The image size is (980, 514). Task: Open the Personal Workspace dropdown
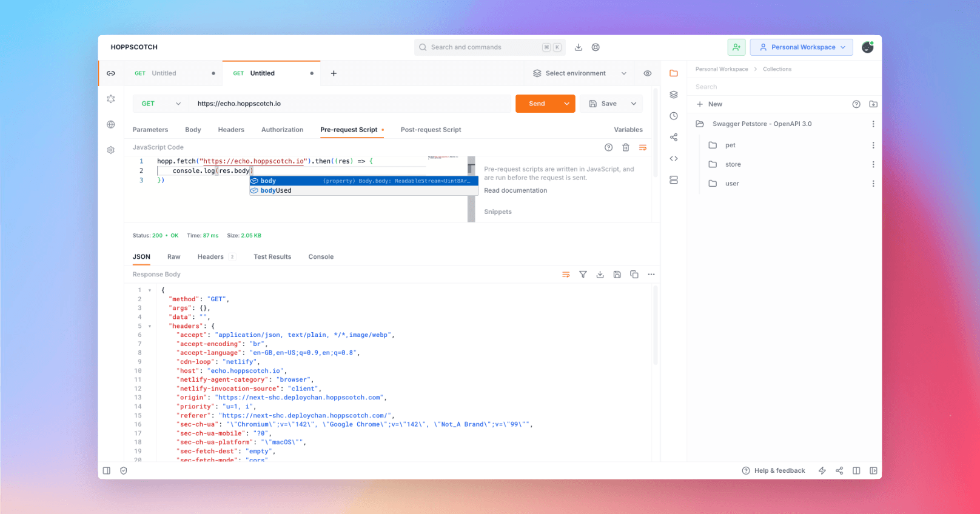(802, 47)
